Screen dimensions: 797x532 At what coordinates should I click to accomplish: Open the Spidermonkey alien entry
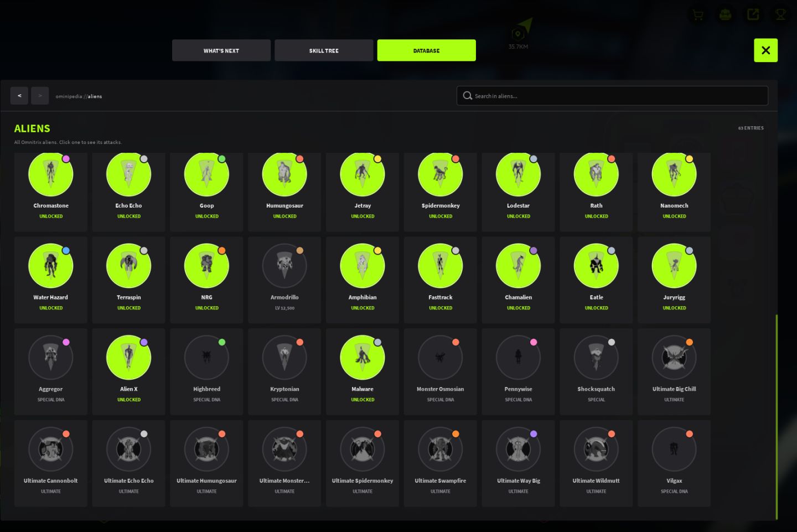441,192
